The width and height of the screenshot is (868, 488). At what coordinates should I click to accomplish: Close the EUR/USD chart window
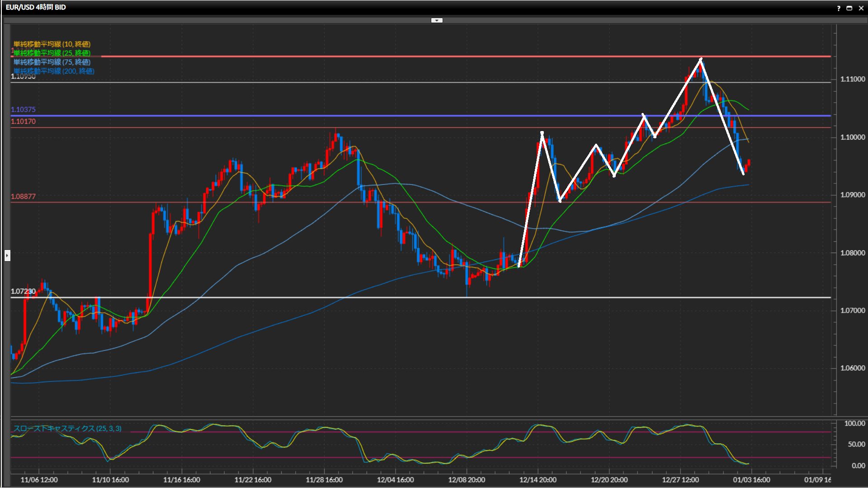(x=861, y=8)
